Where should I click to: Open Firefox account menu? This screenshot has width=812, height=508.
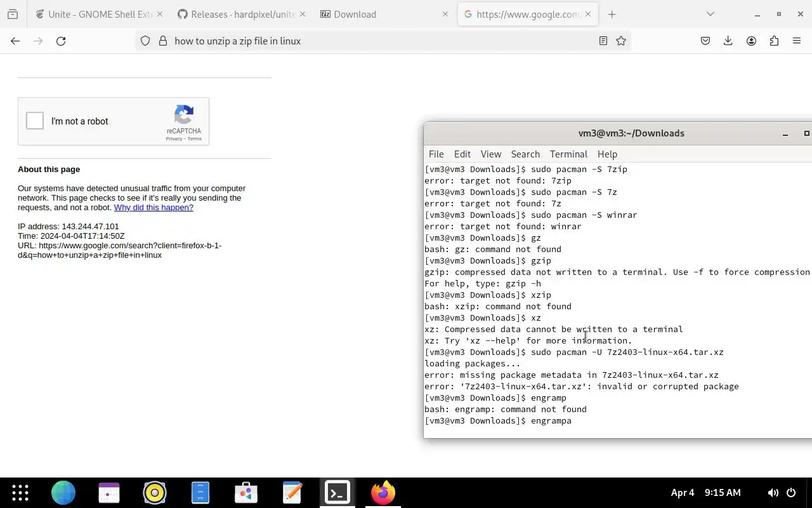[751, 41]
